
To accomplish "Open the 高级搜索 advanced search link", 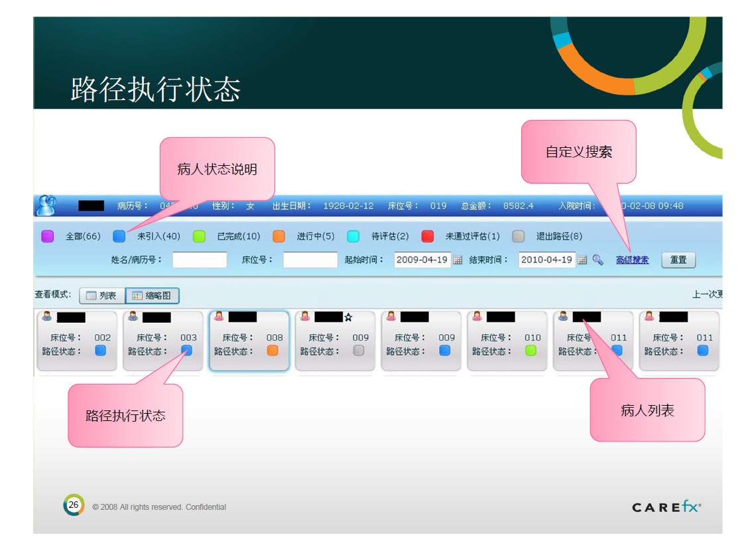I will point(632,260).
